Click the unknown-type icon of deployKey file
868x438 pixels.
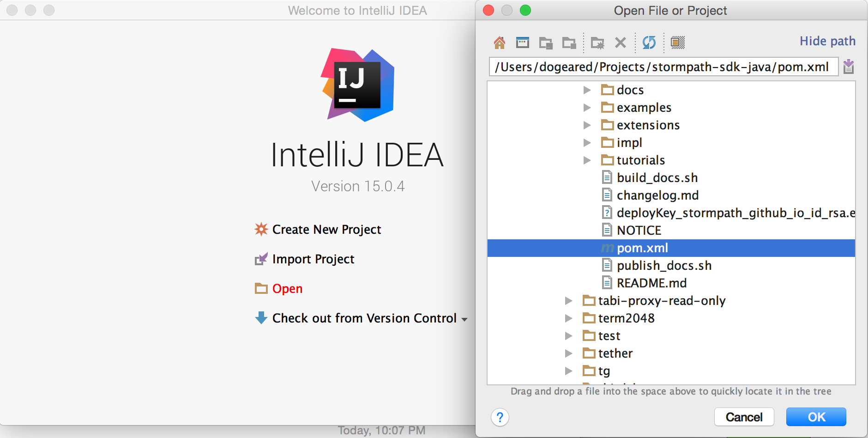[607, 212]
